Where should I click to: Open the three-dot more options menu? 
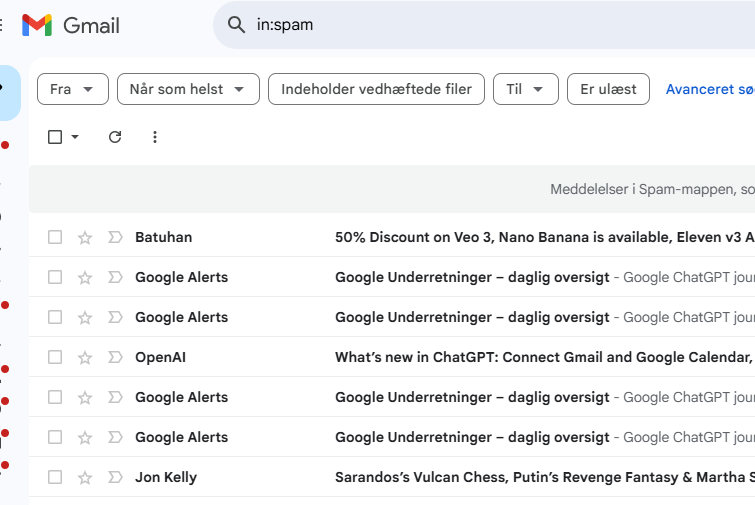coord(155,137)
